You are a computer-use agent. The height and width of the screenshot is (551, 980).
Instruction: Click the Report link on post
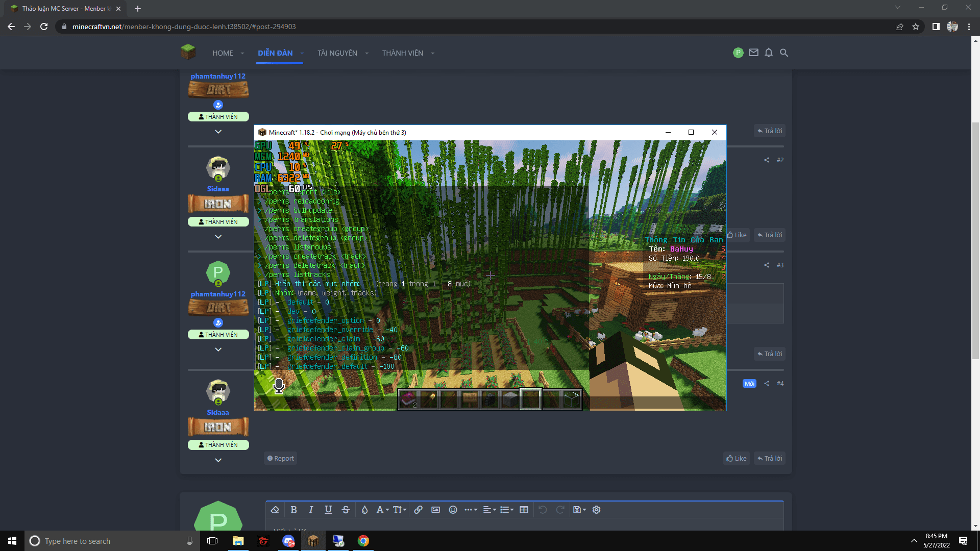tap(281, 458)
